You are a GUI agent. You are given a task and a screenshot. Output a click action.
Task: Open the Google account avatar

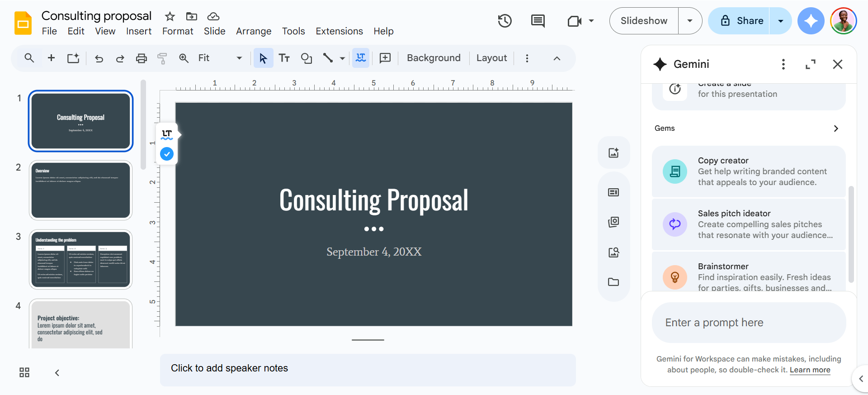pos(844,21)
